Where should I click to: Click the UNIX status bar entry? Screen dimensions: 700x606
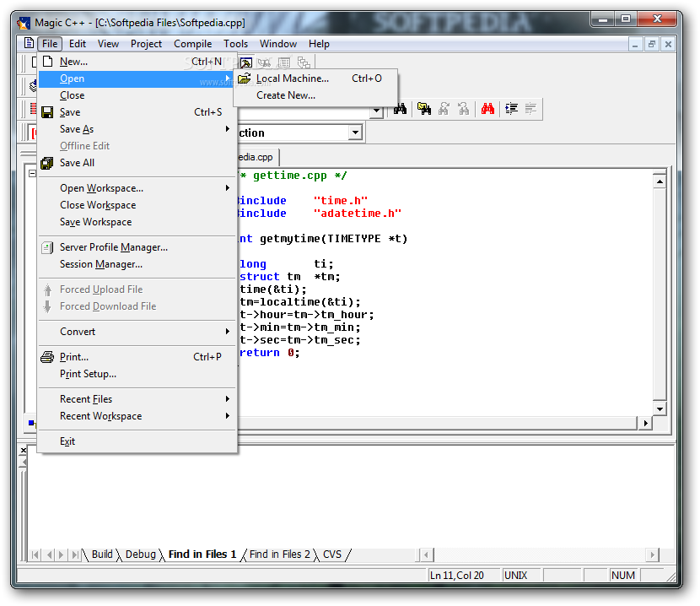[521, 575]
